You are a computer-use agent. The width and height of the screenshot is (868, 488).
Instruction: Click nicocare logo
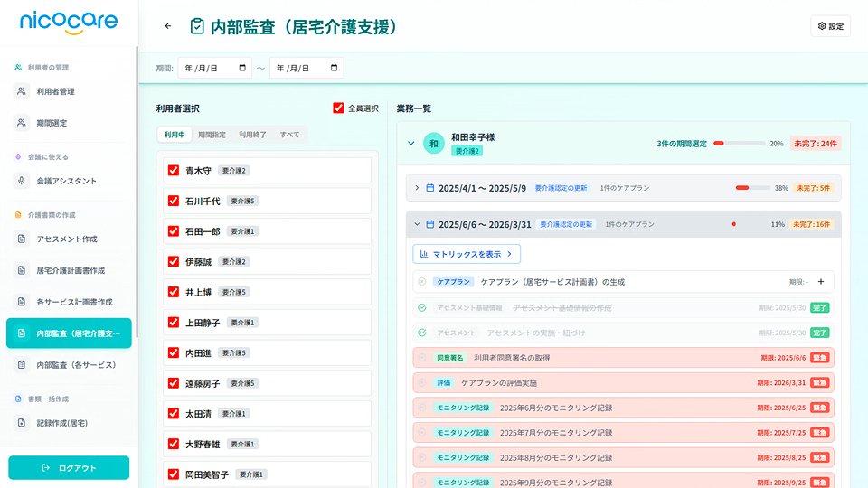click(x=69, y=22)
